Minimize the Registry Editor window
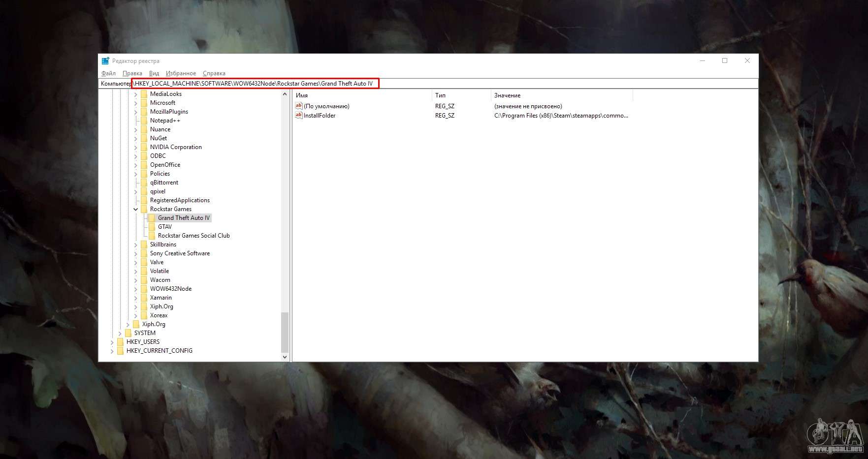 pyautogui.click(x=703, y=61)
